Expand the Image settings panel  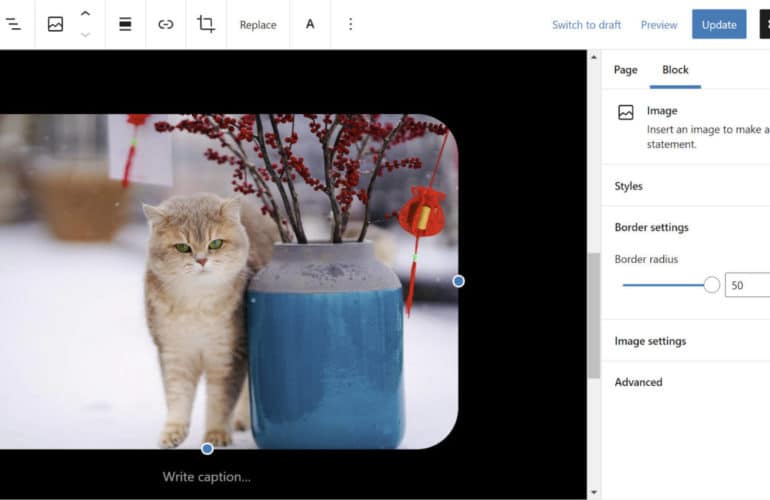pos(686,341)
